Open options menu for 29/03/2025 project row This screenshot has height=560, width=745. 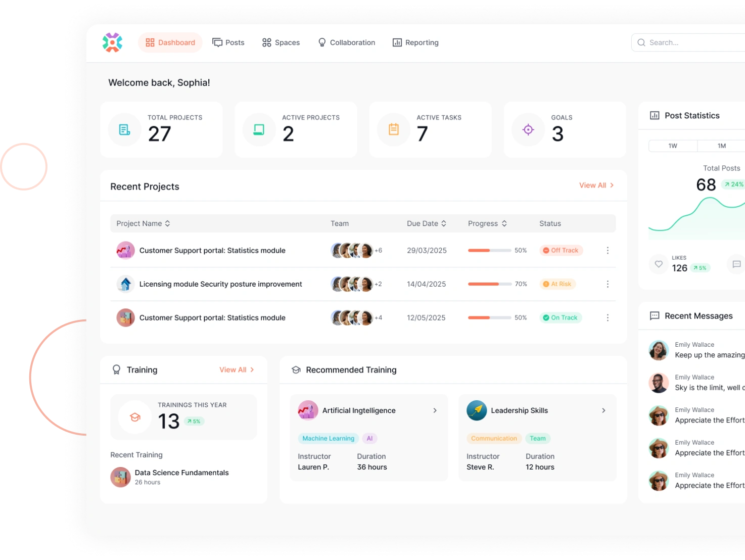pos(607,251)
